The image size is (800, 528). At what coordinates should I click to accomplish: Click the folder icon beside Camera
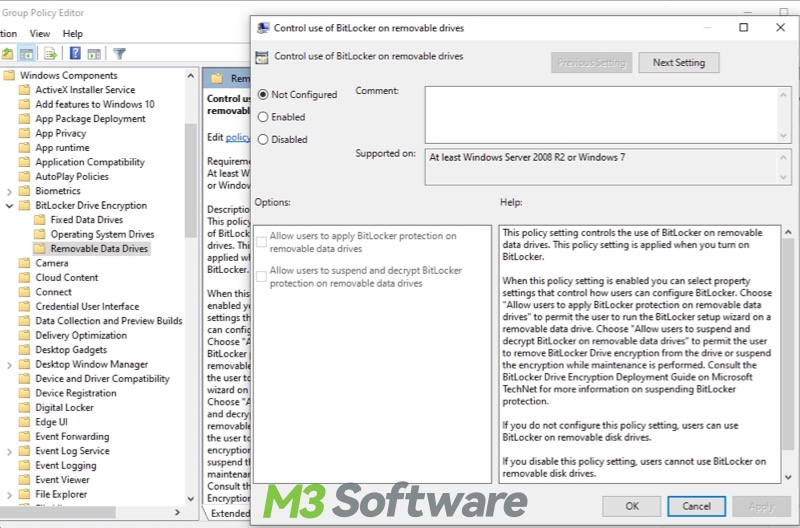click(24, 263)
